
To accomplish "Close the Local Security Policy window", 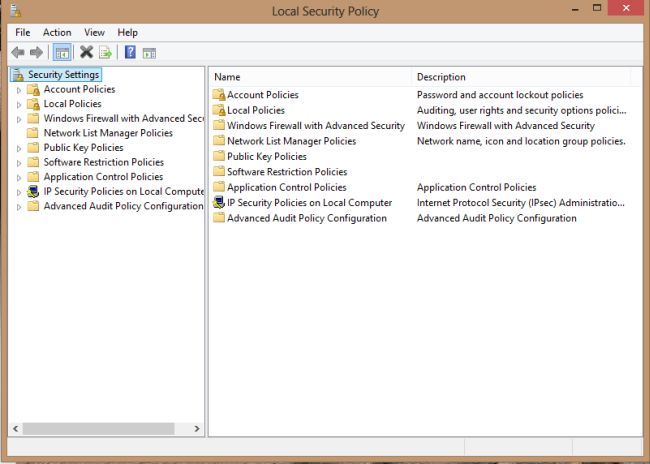I will click(x=626, y=8).
